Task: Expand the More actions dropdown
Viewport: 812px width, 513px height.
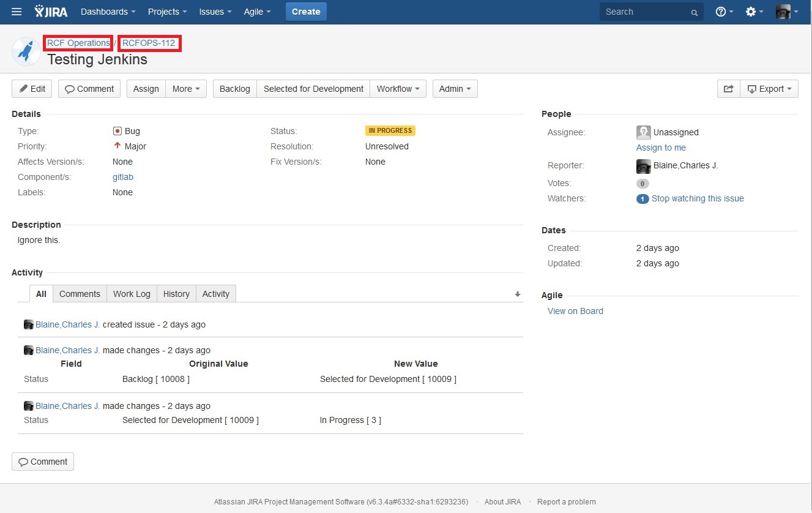Action: tap(186, 89)
